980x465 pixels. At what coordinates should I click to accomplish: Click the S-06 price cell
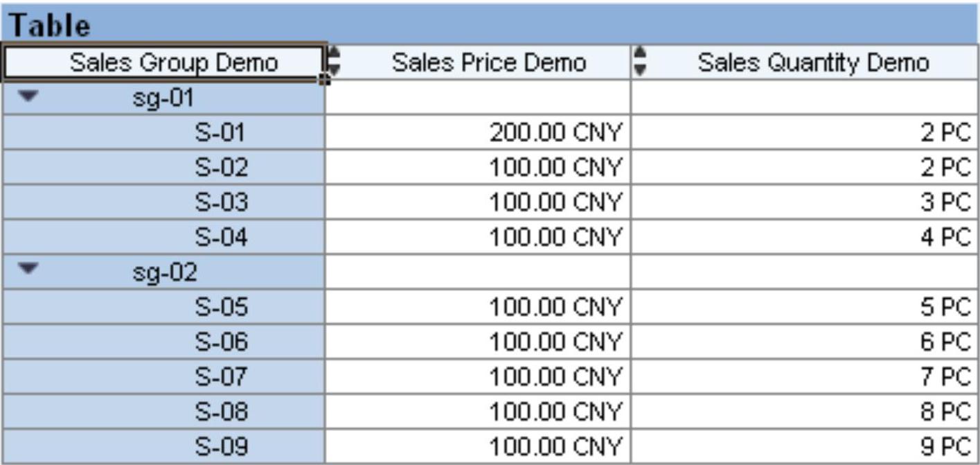555,342
